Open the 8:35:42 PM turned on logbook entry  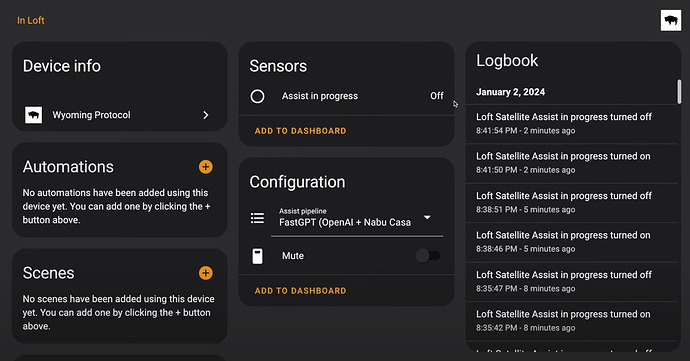coord(571,321)
